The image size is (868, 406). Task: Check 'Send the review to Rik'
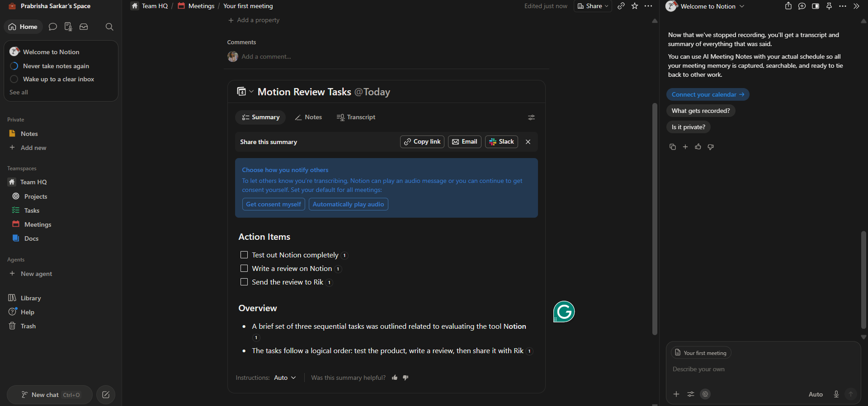244,282
